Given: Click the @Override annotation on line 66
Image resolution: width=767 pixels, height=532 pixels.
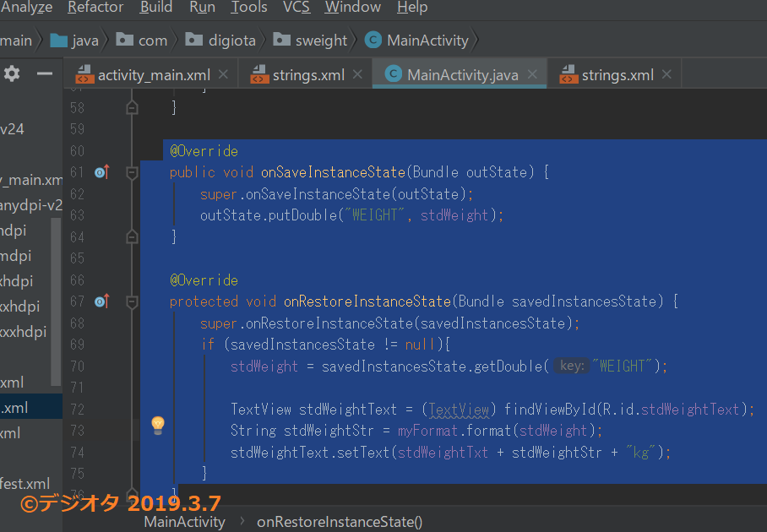Looking at the screenshot, I should click(204, 280).
